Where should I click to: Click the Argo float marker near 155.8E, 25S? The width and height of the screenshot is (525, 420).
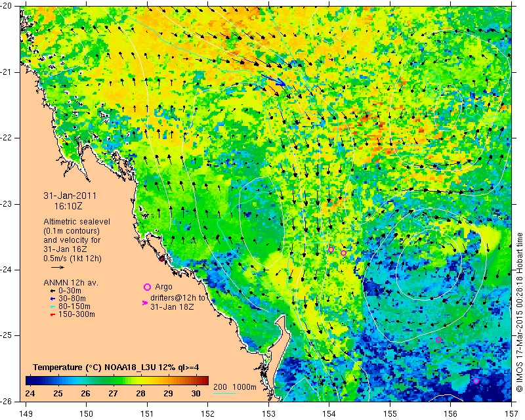point(438,340)
